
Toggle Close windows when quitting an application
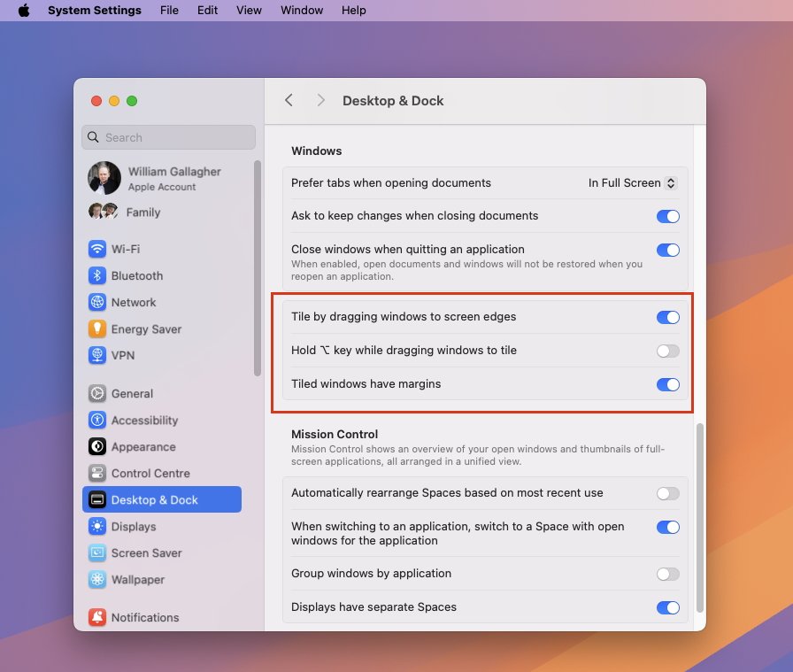667,250
